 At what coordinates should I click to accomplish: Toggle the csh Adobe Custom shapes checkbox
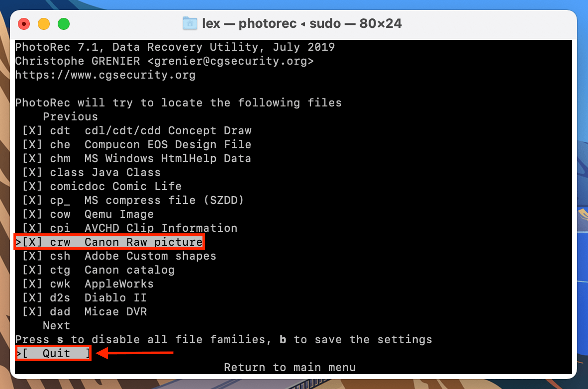pyautogui.click(x=32, y=256)
